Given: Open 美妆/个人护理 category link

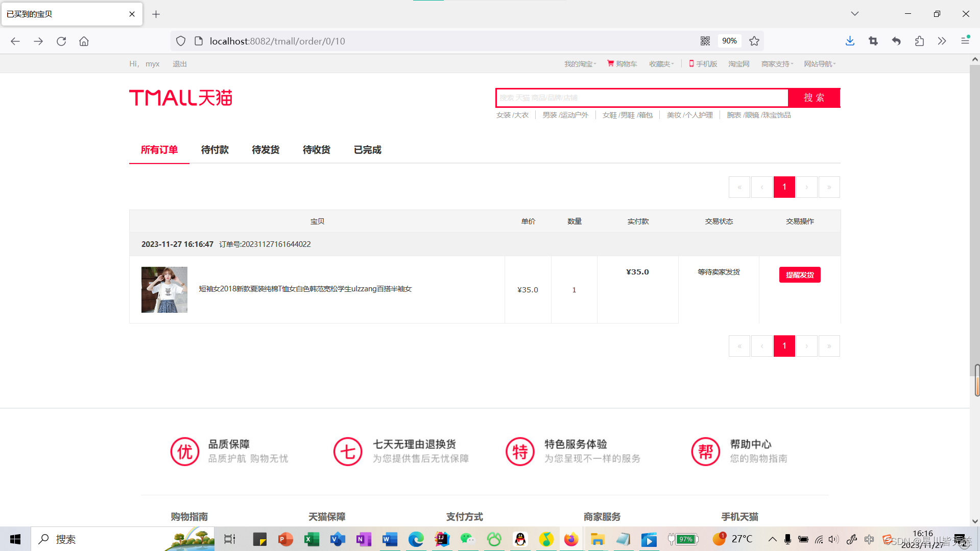Looking at the screenshot, I should 690,115.
